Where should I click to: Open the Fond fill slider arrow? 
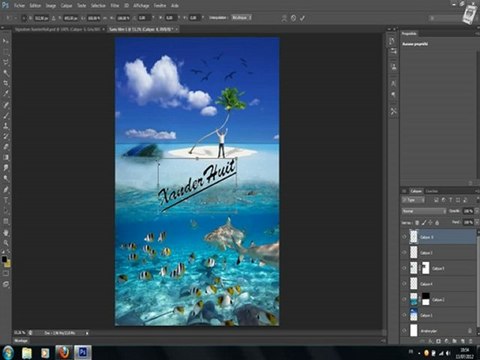(476, 222)
